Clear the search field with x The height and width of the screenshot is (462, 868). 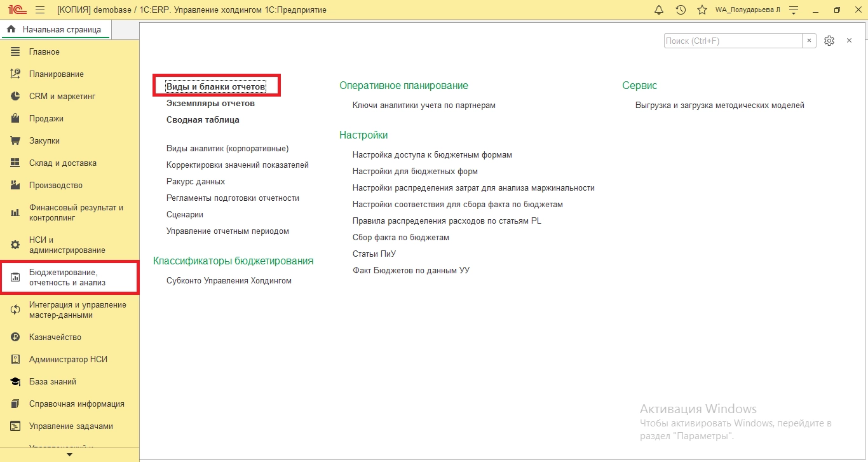coord(809,41)
